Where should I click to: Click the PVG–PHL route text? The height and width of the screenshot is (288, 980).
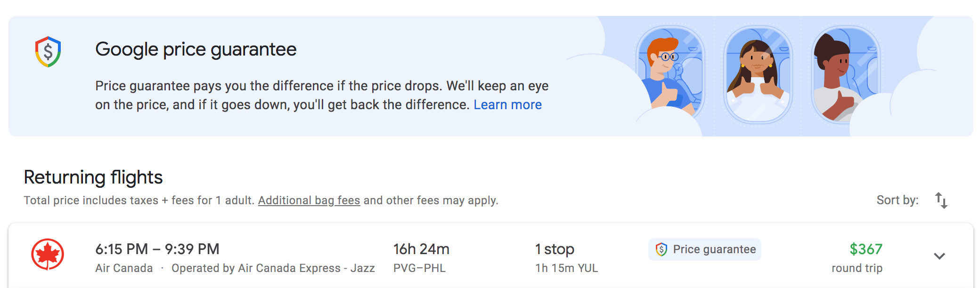pos(419,268)
